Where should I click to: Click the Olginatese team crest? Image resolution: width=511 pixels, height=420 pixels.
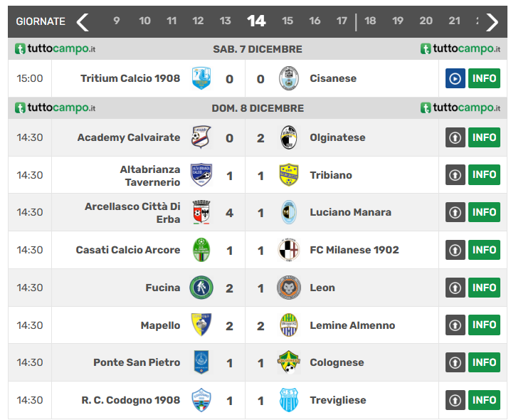[x=288, y=137]
